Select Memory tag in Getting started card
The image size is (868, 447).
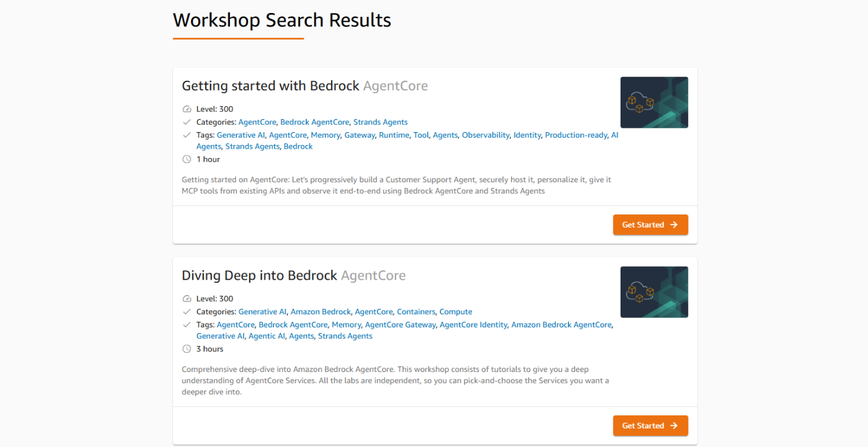325,135
